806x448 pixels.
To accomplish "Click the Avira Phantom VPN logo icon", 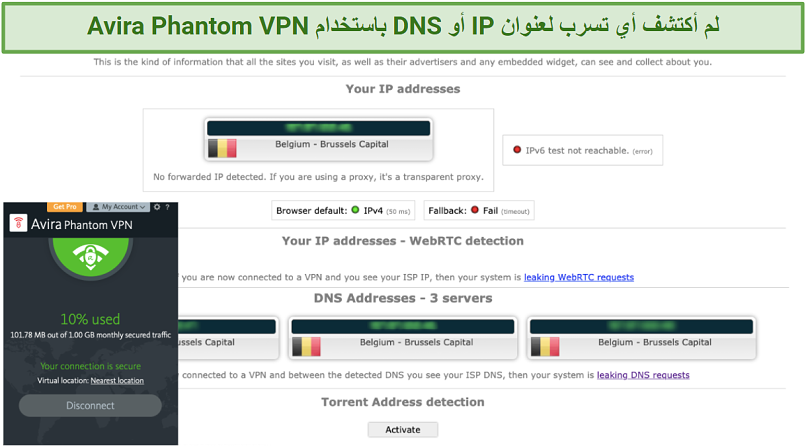I will (x=19, y=223).
